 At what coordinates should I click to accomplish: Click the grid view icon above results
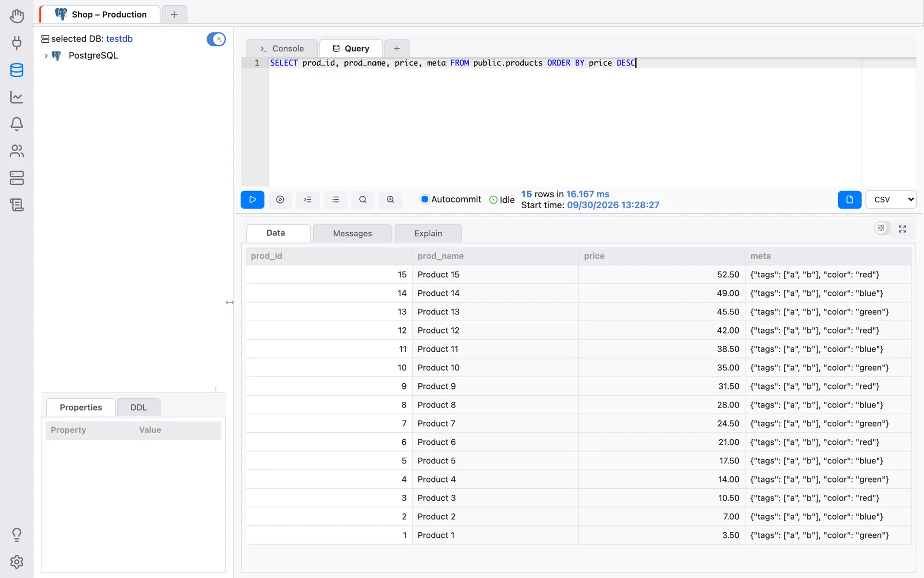click(881, 228)
